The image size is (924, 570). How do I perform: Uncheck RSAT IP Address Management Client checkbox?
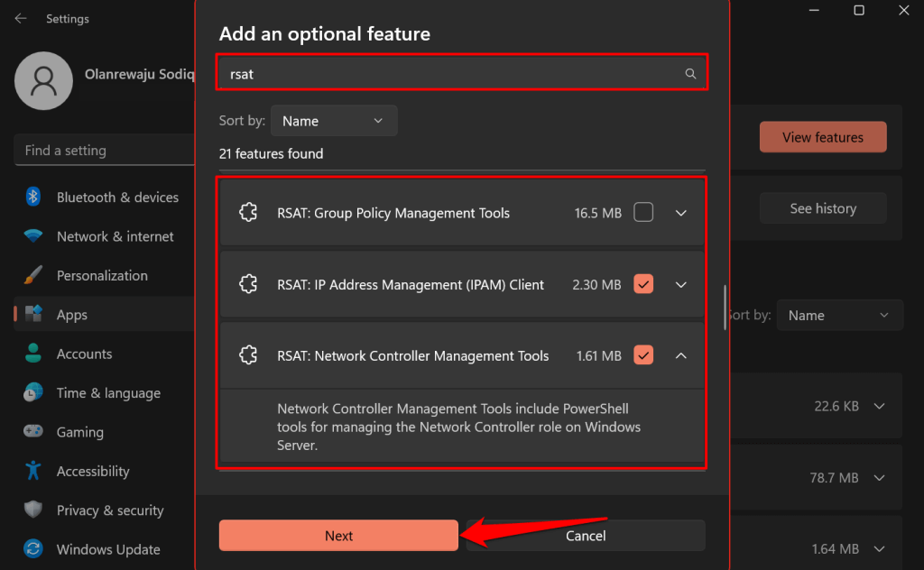click(643, 284)
